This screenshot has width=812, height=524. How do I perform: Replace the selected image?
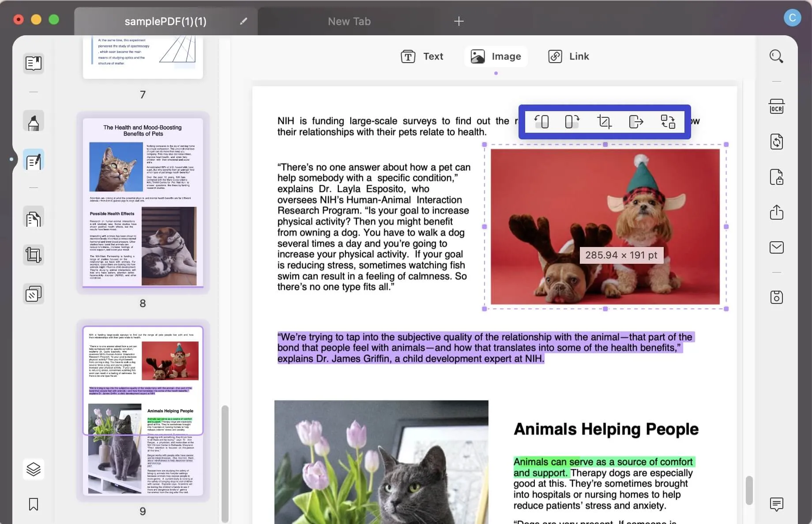pyautogui.click(x=668, y=121)
